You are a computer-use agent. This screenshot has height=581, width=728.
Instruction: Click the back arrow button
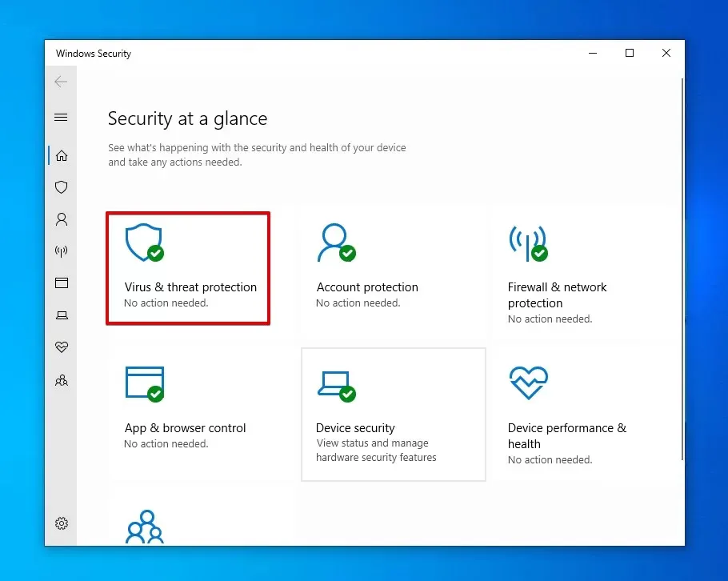[61, 82]
